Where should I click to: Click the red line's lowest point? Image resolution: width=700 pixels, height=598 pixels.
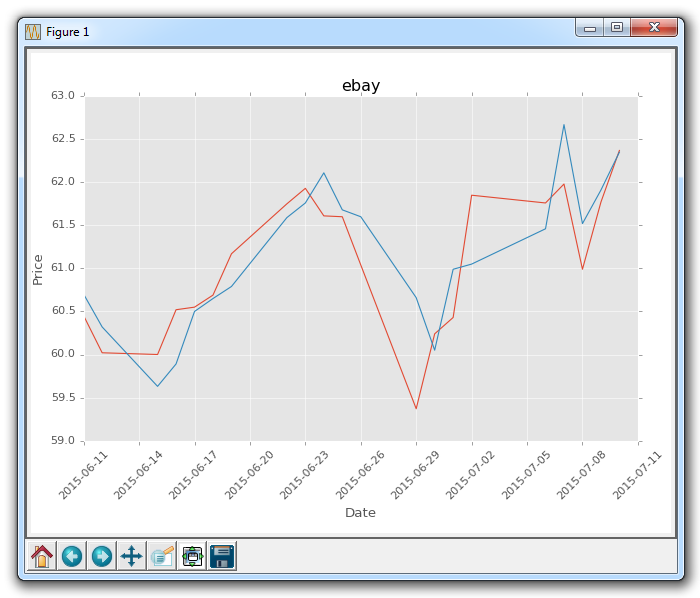(x=416, y=408)
